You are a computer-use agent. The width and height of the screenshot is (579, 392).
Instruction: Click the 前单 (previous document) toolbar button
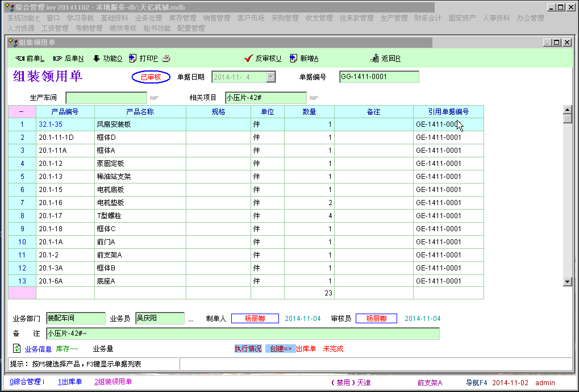click(x=30, y=59)
